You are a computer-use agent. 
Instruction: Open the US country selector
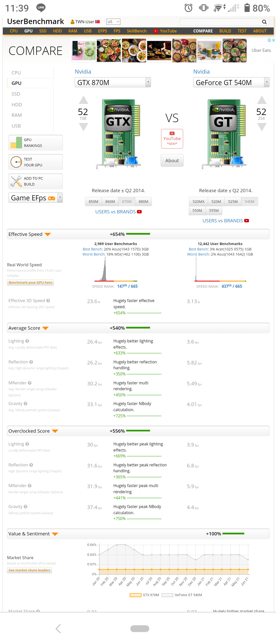[113, 22]
